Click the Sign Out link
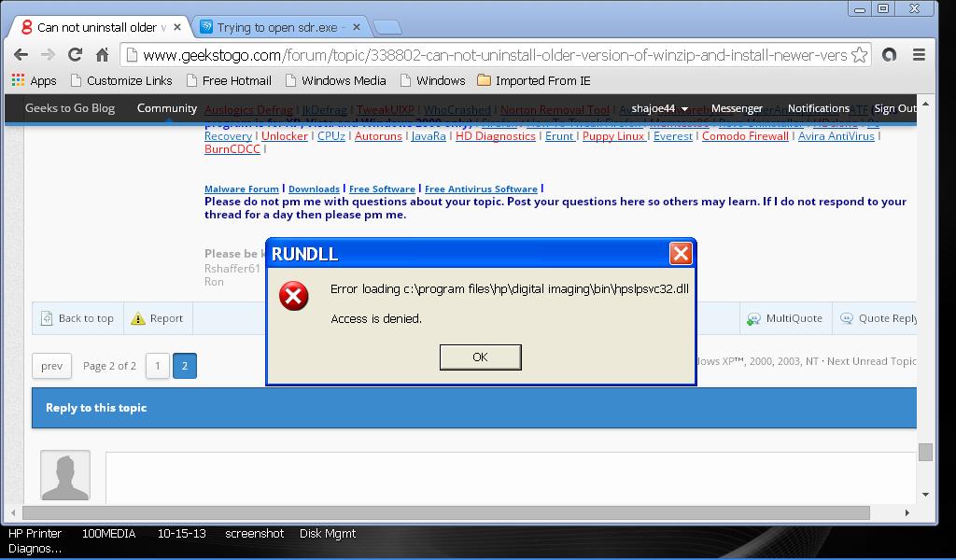956x560 pixels. tap(894, 108)
